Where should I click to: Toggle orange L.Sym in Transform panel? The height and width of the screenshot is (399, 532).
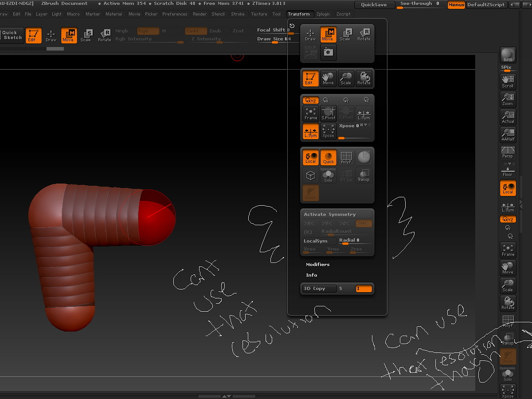point(311,131)
